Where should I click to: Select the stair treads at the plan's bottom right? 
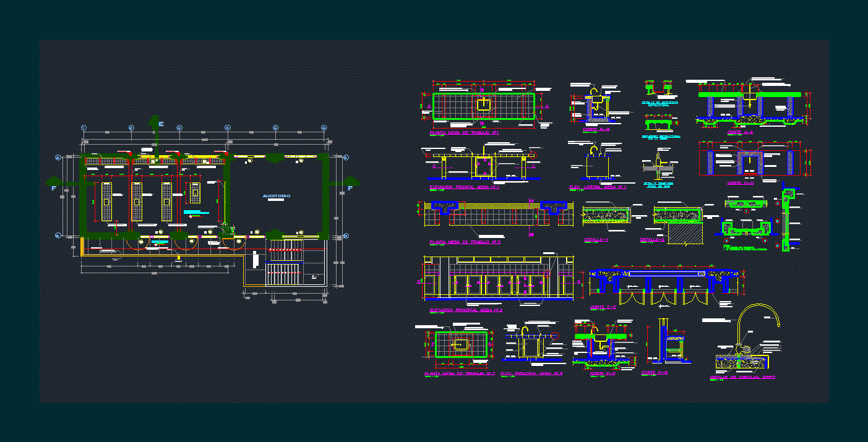click(x=282, y=273)
